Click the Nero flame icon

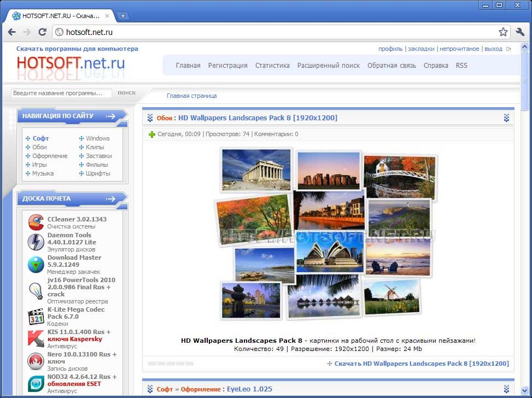click(36, 361)
